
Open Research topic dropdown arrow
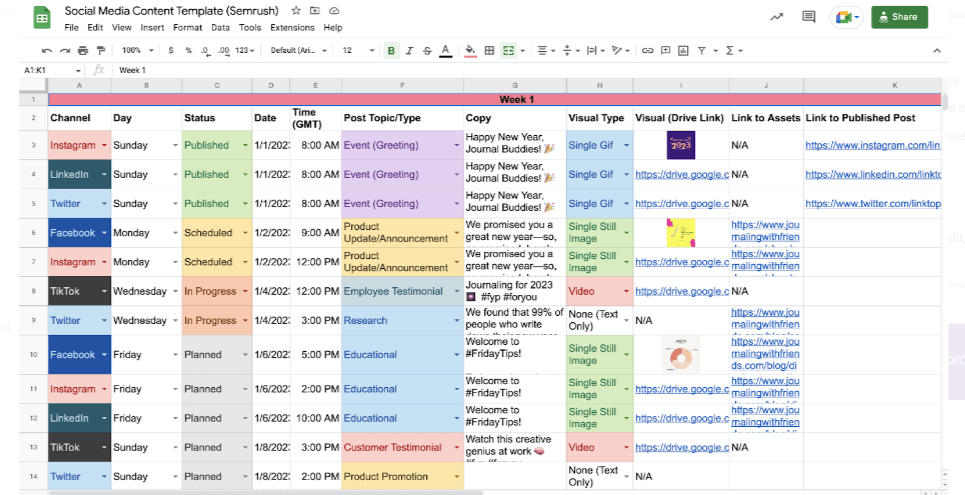click(x=457, y=321)
